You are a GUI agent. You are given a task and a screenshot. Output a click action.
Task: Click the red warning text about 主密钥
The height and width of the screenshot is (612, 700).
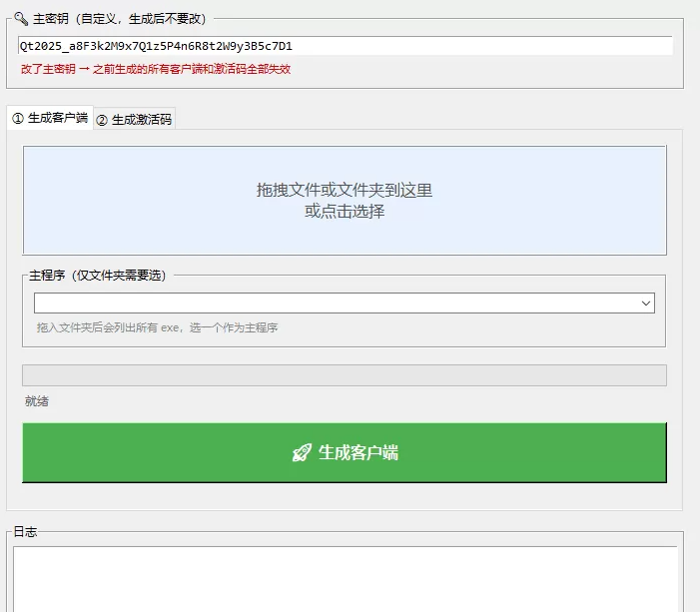(156, 69)
